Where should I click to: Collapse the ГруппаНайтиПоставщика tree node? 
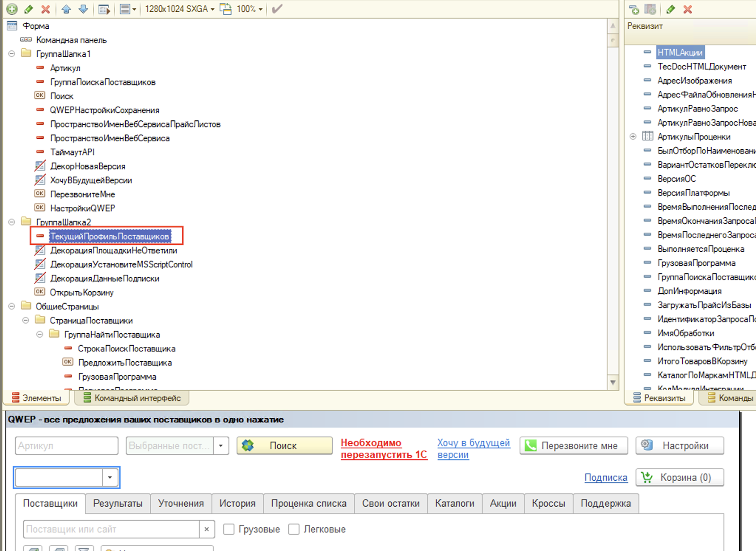tap(40, 334)
